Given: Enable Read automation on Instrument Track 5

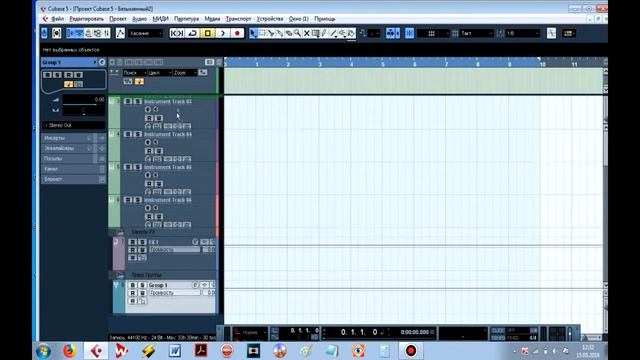Looking at the screenshot, I should click(149, 184).
